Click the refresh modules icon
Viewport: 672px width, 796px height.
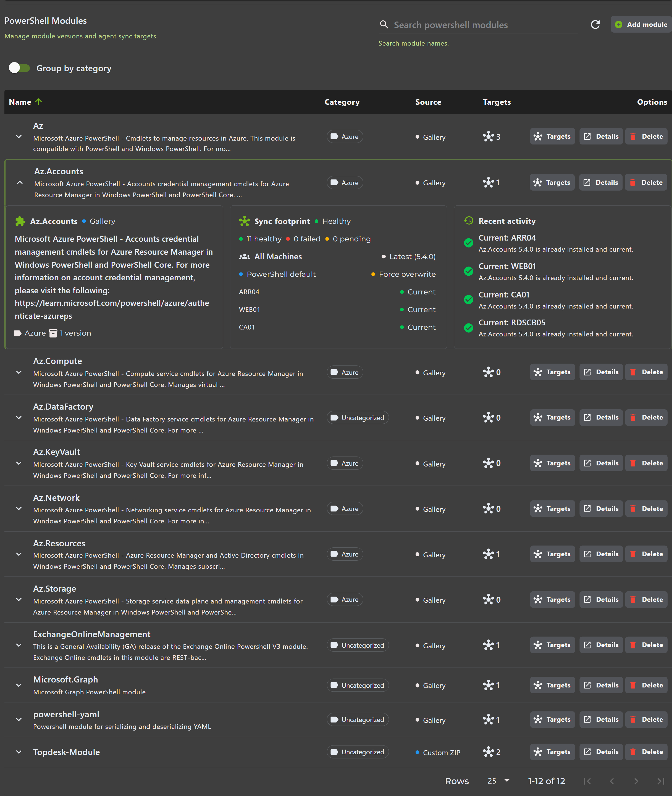coord(595,25)
